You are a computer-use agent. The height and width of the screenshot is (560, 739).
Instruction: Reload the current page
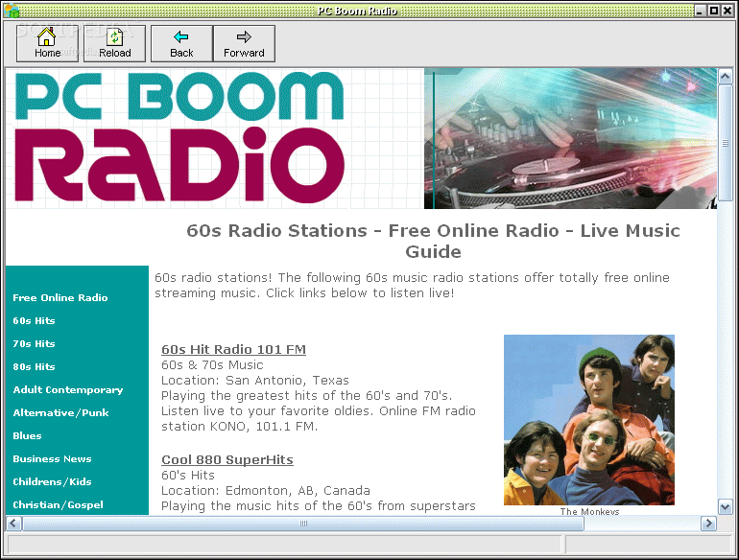pos(114,43)
